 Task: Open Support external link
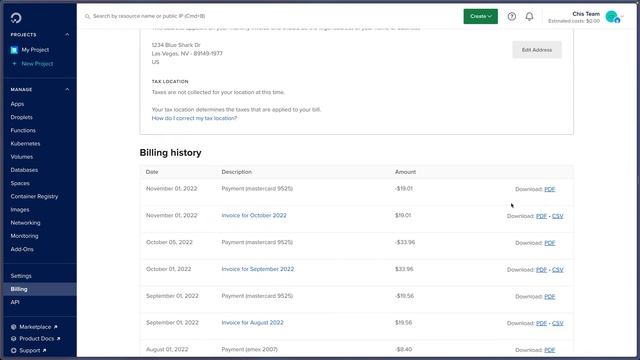[33, 351]
